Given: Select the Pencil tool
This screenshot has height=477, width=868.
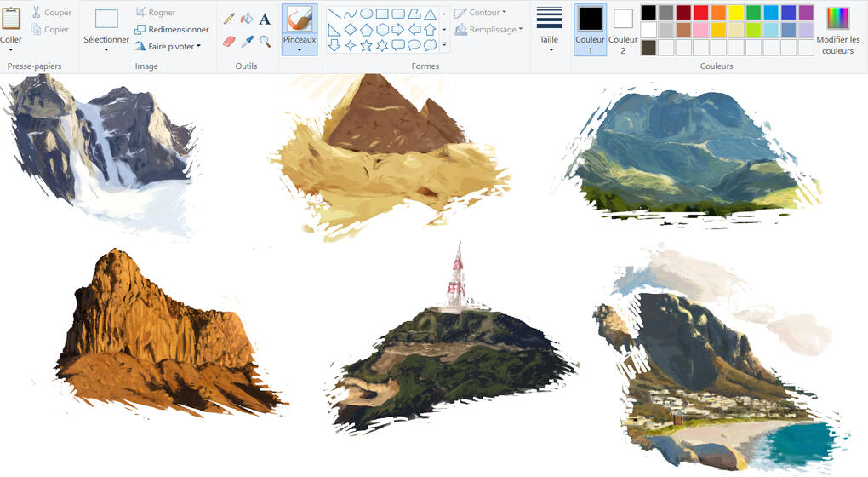Looking at the screenshot, I should 229,18.
